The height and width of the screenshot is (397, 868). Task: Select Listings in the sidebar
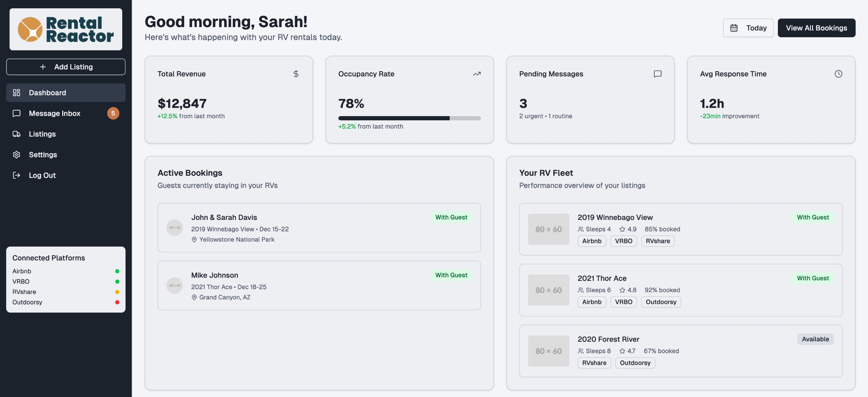[42, 134]
